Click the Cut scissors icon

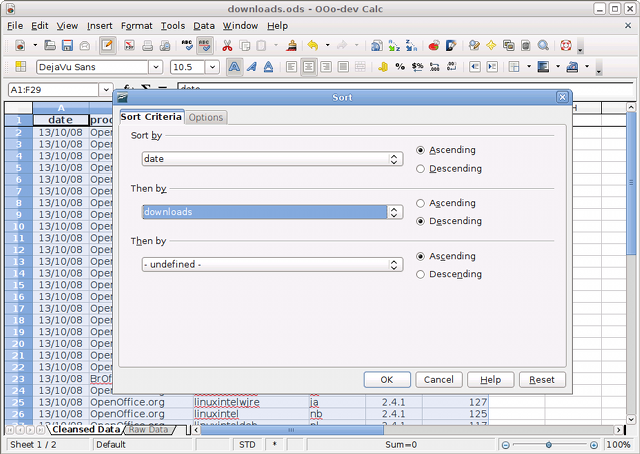point(227,46)
